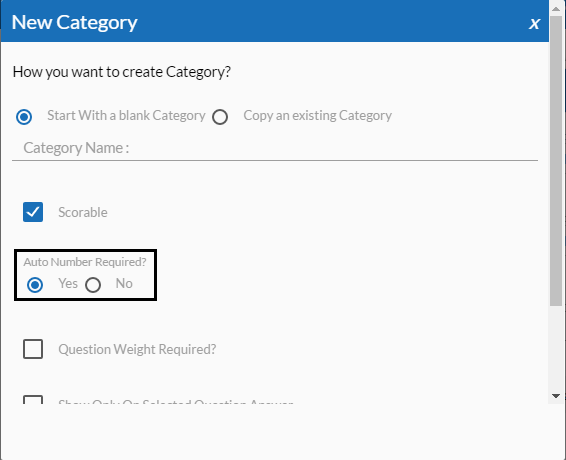Click the 'Question Weight Required?' label text
566x460 pixels.
pyautogui.click(x=137, y=349)
